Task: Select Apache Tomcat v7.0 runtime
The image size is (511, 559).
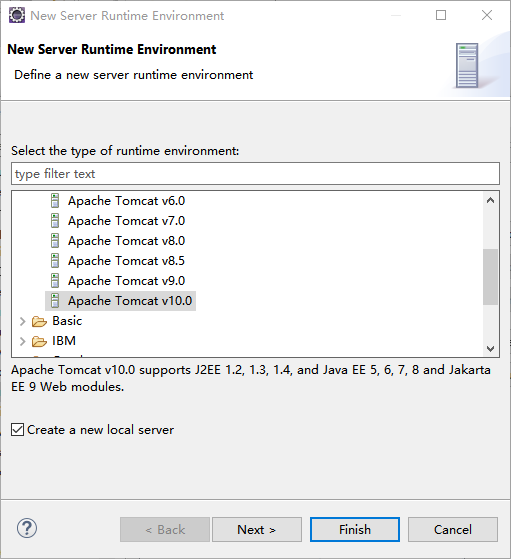Action: (127, 221)
